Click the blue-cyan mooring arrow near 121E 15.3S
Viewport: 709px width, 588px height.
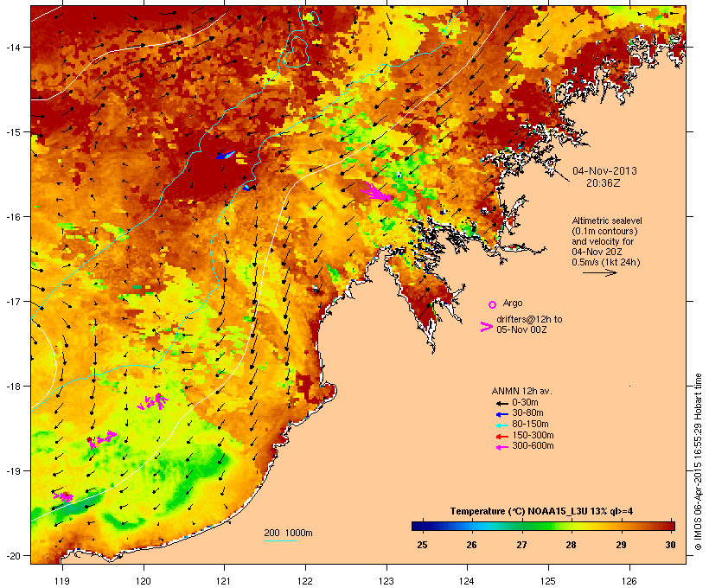click(x=226, y=155)
